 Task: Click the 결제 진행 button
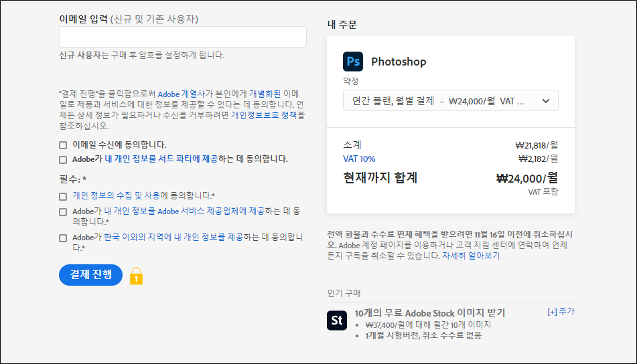point(90,275)
